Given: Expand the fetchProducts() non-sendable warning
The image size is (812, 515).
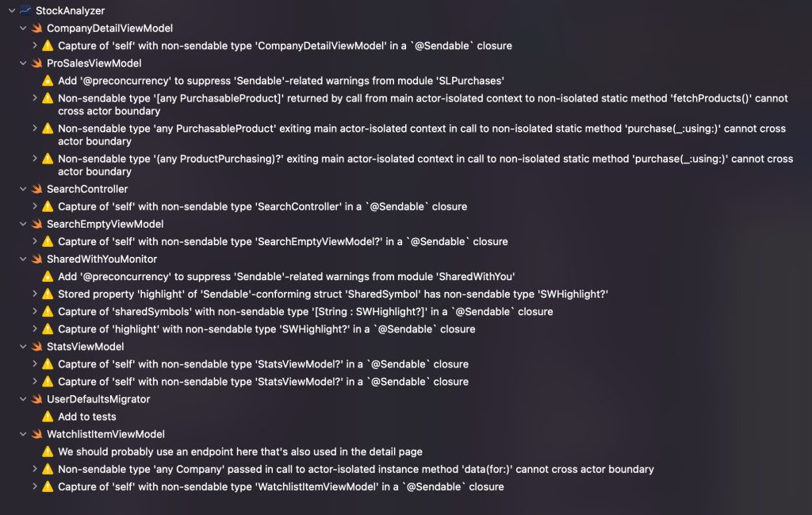Looking at the screenshot, I should coord(34,98).
